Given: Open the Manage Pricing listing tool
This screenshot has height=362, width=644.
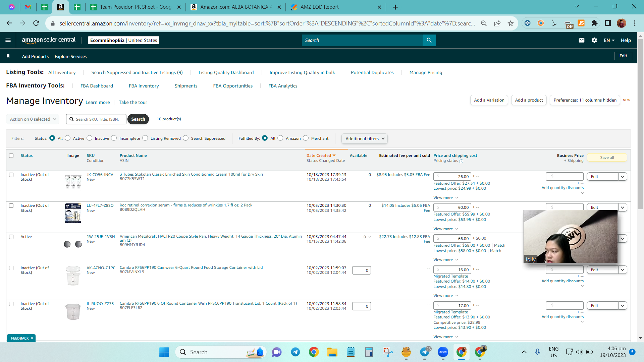Looking at the screenshot, I should tap(426, 72).
